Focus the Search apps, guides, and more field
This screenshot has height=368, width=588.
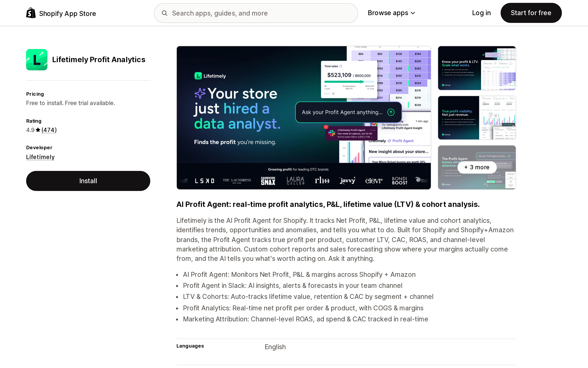[256, 13]
